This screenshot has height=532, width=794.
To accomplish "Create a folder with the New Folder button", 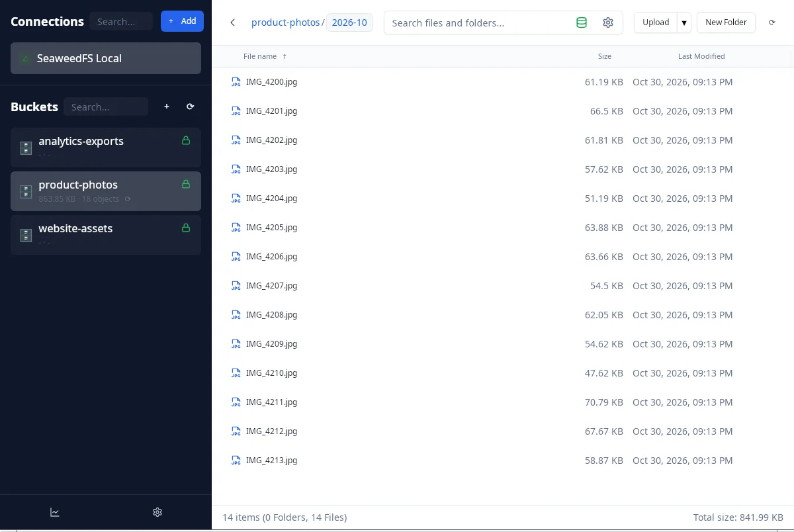I will 726,22.
